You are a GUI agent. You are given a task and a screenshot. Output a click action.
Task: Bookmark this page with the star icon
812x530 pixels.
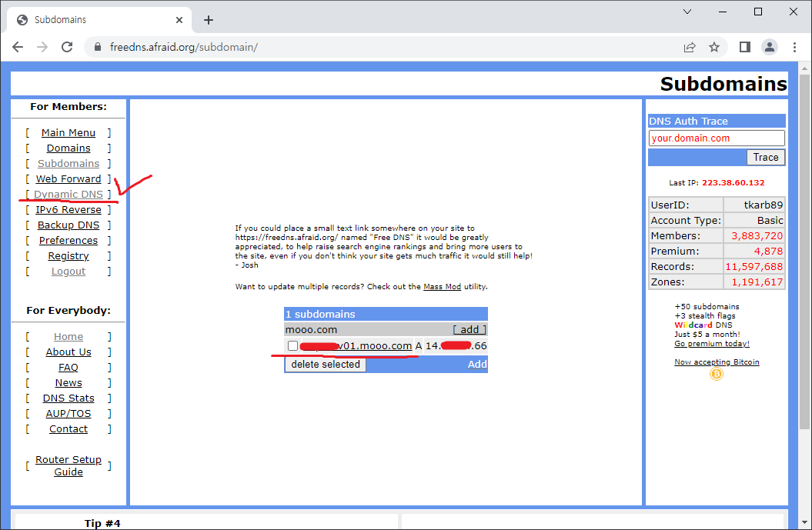coord(714,47)
